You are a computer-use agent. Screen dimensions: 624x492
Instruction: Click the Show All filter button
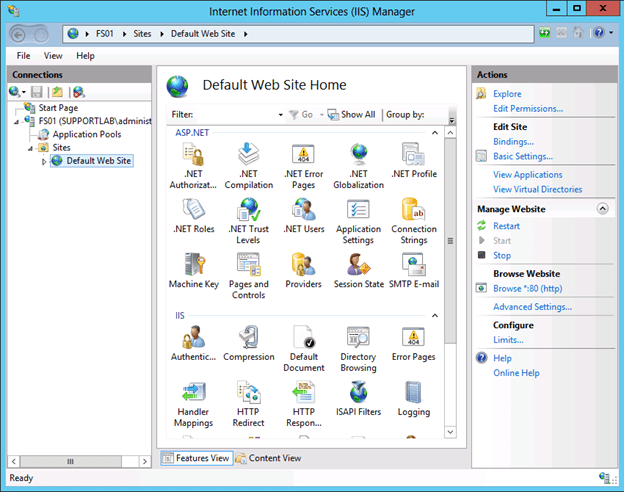point(351,115)
